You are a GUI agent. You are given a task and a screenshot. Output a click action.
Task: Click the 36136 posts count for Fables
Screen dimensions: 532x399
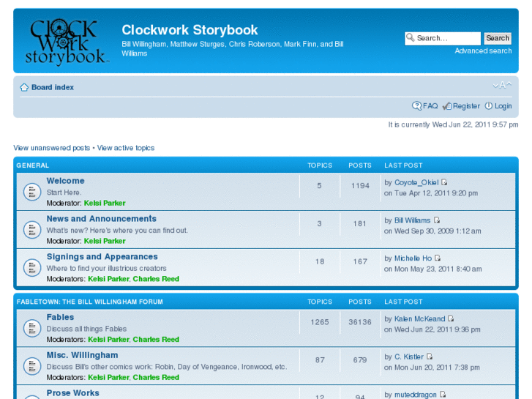pyautogui.click(x=360, y=322)
